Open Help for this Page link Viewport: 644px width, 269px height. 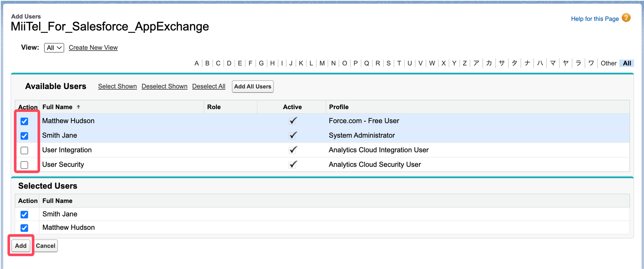595,19
